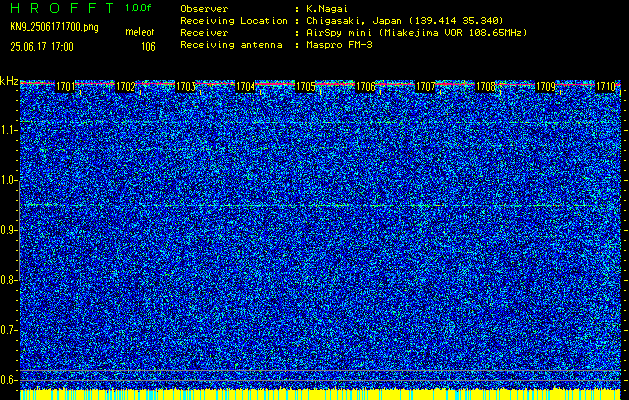Screen dimensions: 629x400
Task: Click the 1.1 frequency axis label
Action: point(9,130)
